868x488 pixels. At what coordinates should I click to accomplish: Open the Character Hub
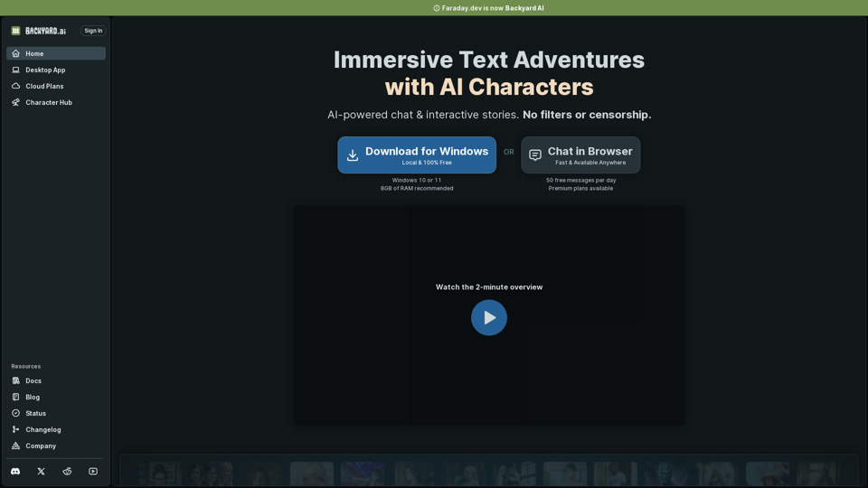point(56,102)
